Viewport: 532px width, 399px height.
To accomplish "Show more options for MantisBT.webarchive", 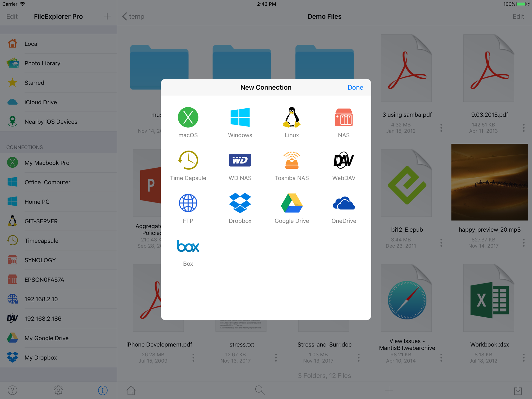I will pos(441,358).
